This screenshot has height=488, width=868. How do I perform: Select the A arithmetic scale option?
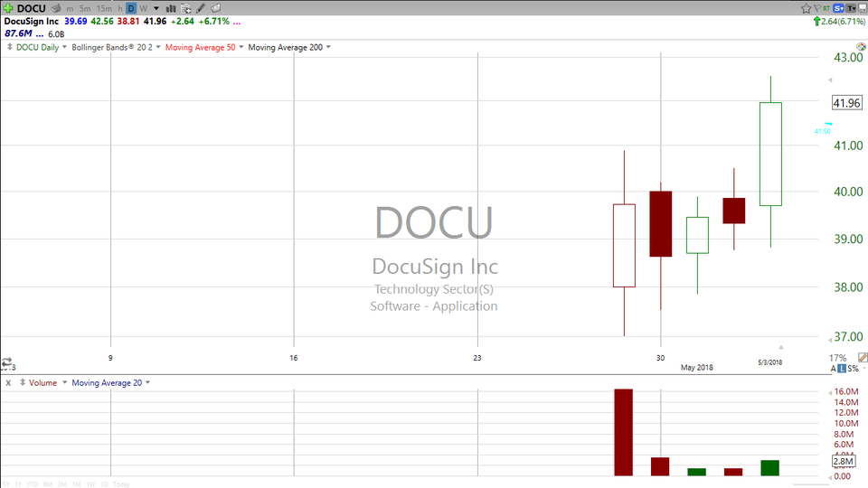(833, 369)
